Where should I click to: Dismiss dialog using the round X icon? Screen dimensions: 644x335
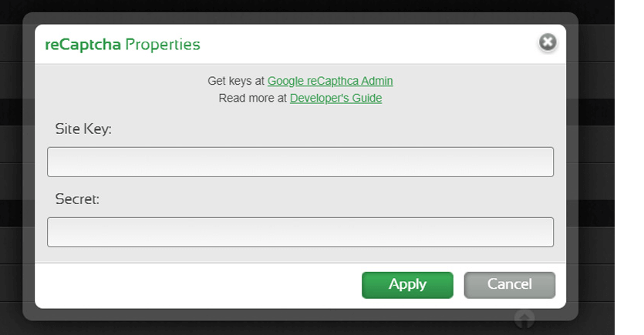point(547,42)
